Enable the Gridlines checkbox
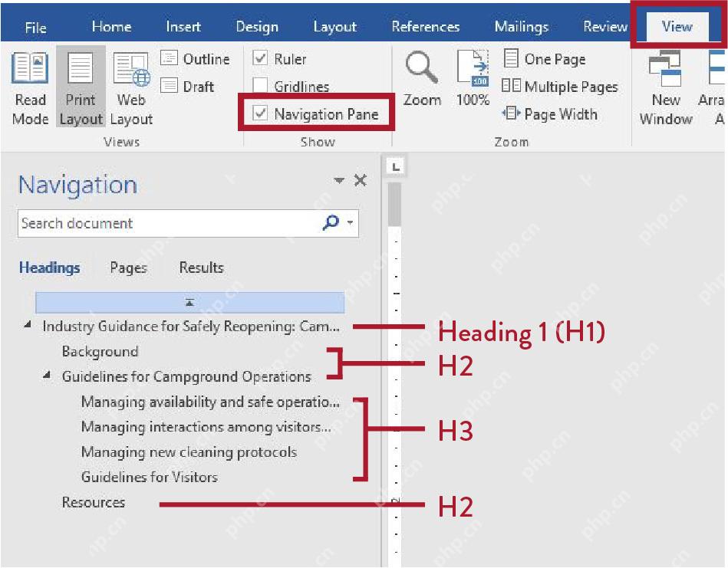The width and height of the screenshot is (728, 568). (x=260, y=85)
